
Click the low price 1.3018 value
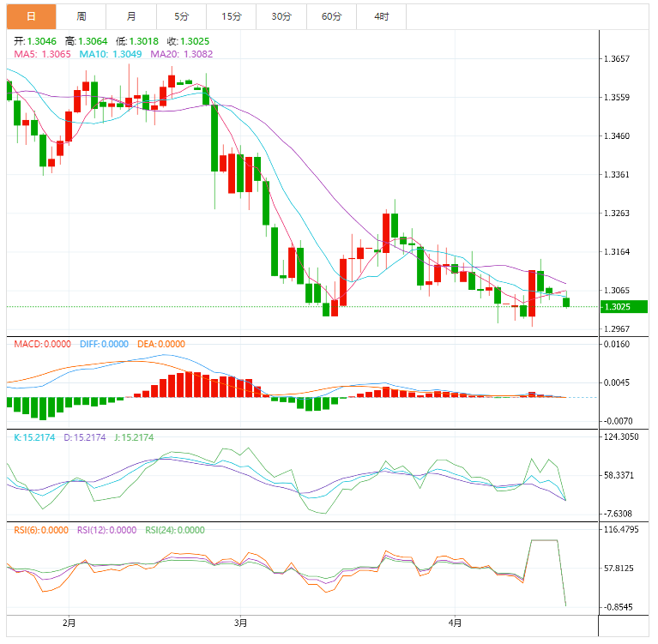(144, 41)
